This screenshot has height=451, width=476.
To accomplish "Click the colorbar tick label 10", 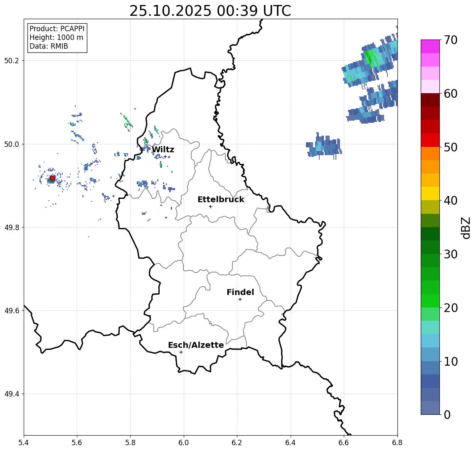I will [451, 362].
